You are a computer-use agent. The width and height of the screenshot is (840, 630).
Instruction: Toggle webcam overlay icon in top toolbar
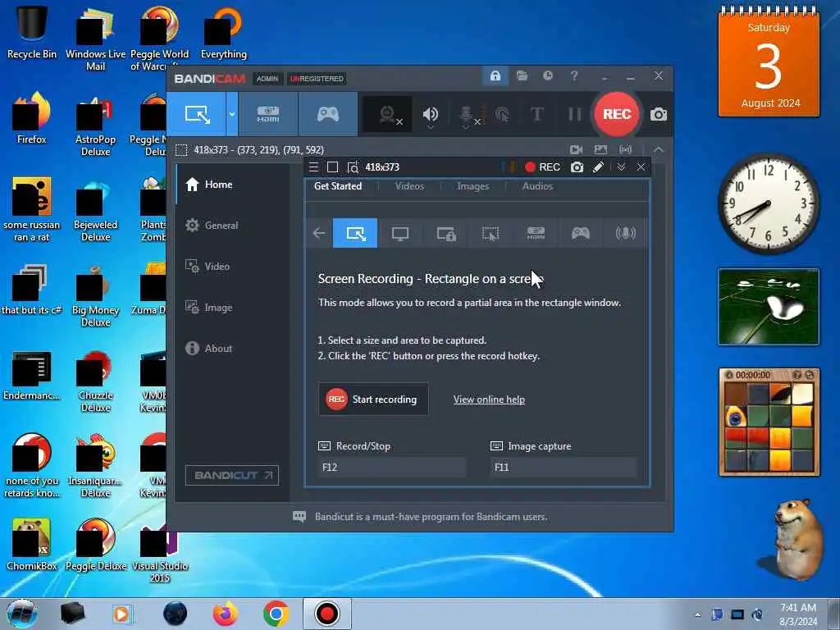point(388,115)
